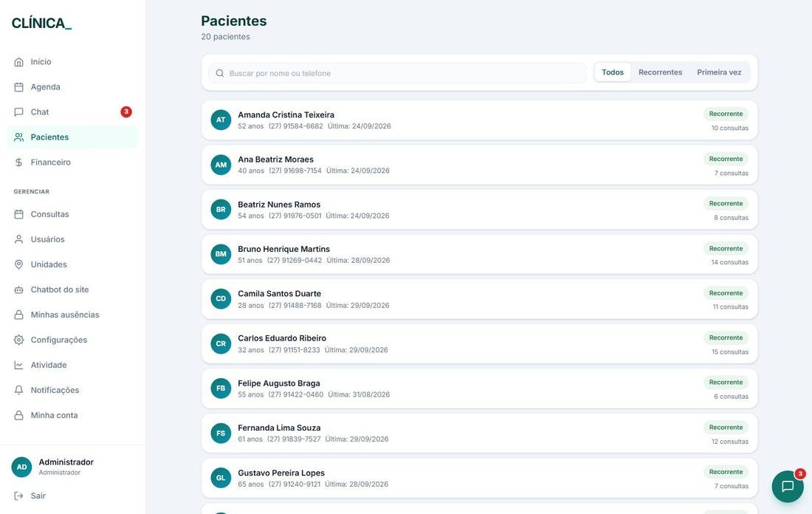Open the floating chat bubble button
The height and width of the screenshot is (514, 812).
(x=788, y=487)
